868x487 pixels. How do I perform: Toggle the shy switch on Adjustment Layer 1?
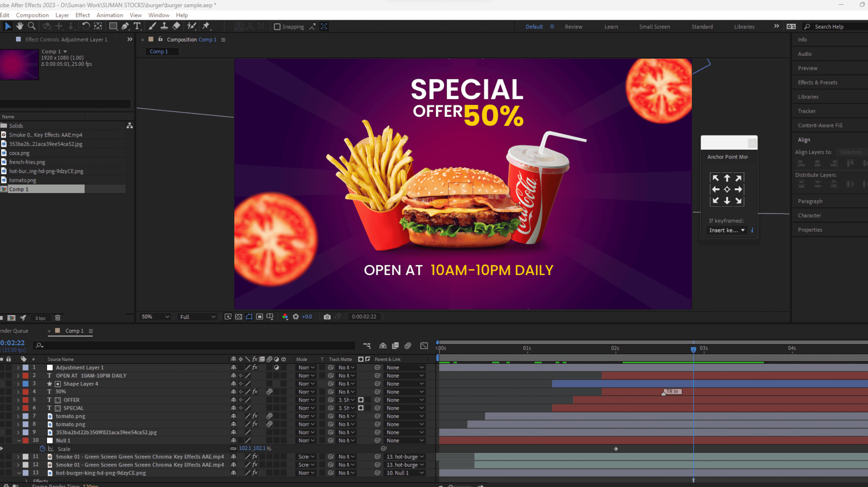point(233,368)
